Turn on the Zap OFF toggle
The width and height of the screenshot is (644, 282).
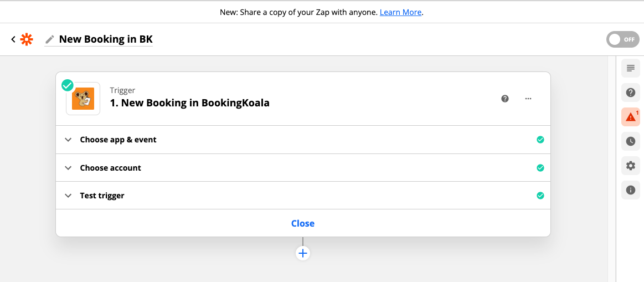[622, 39]
